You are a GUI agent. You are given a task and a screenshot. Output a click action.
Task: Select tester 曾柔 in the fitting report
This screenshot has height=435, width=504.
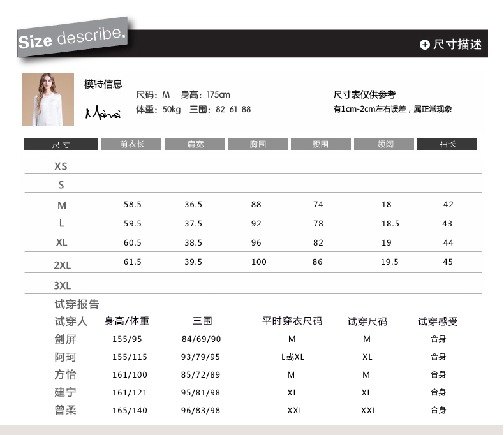coord(66,410)
